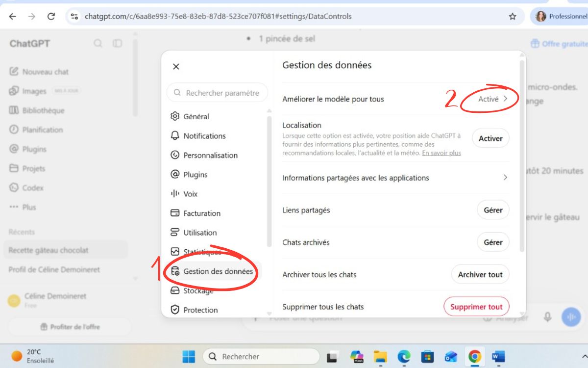Click the Profiter de l'offre button

click(x=70, y=327)
